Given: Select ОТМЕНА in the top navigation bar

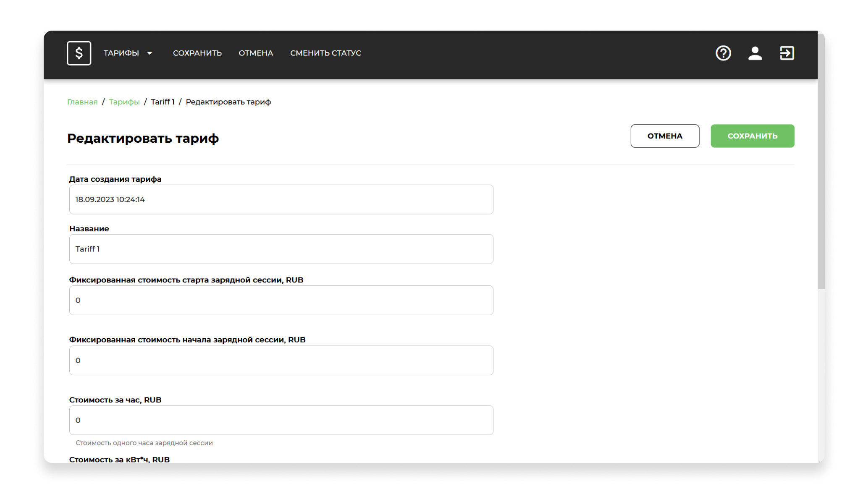Looking at the screenshot, I should [x=256, y=53].
